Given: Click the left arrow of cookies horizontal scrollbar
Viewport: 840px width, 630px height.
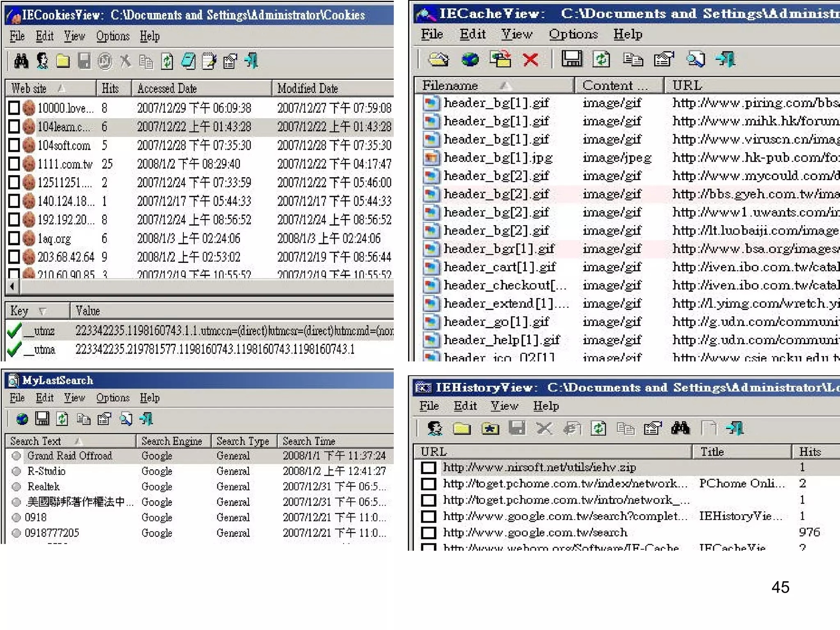Looking at the screenshot, I should [12, 286].
